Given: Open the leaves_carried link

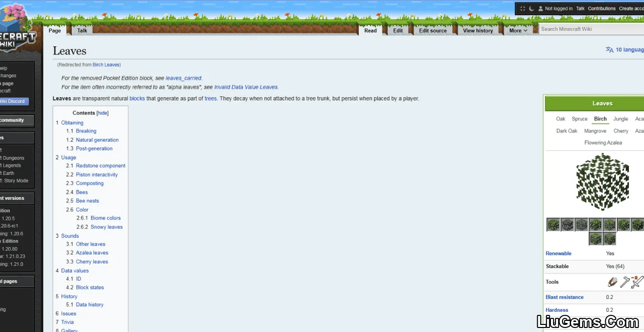Looking at the screenshot, I should point(184,78).
